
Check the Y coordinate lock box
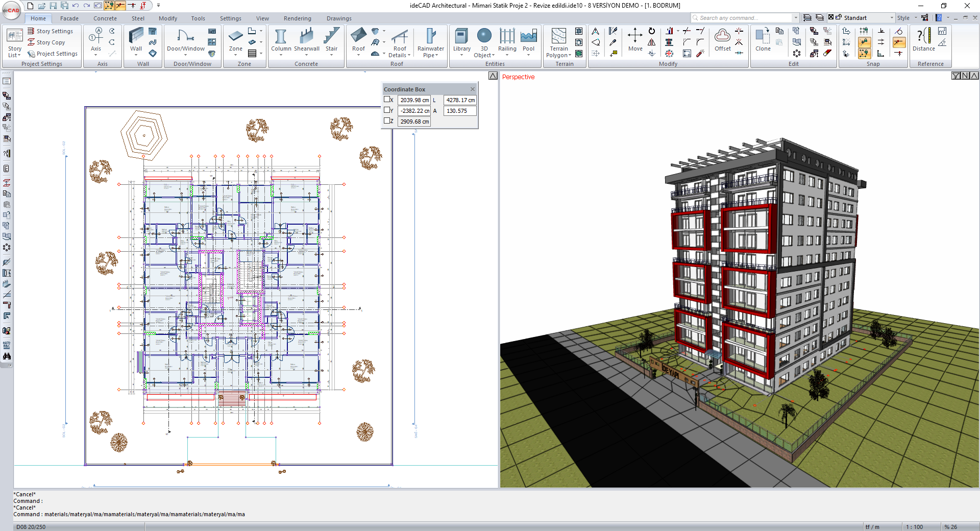tap(387, 110)
